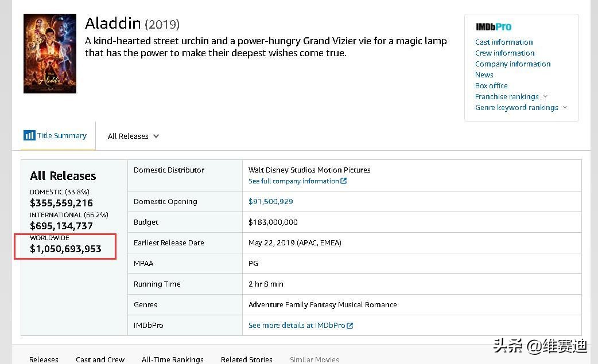Viewport: 598px width, 364px height.
Task: Click the IMDbPro logo
Action: [493, 26]
